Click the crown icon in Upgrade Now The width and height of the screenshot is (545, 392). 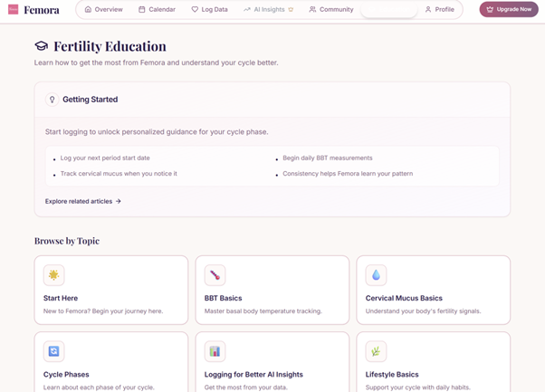pos(490,9)
